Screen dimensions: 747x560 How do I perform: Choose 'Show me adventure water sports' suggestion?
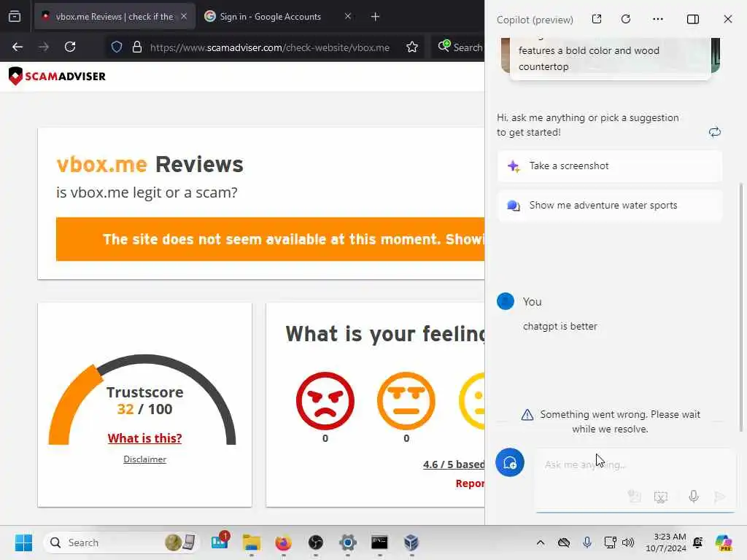pyautogui.click(x=610, y=205)
